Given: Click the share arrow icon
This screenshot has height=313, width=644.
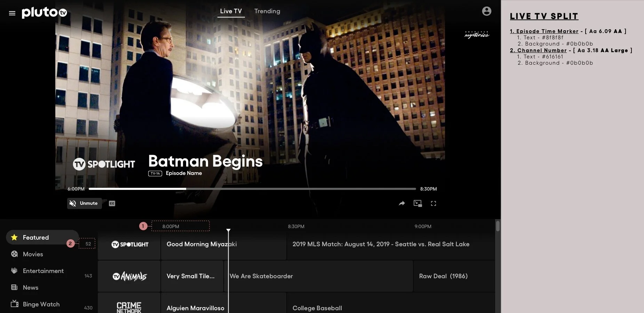Looking at the screenshot, I should coord(402,203).
